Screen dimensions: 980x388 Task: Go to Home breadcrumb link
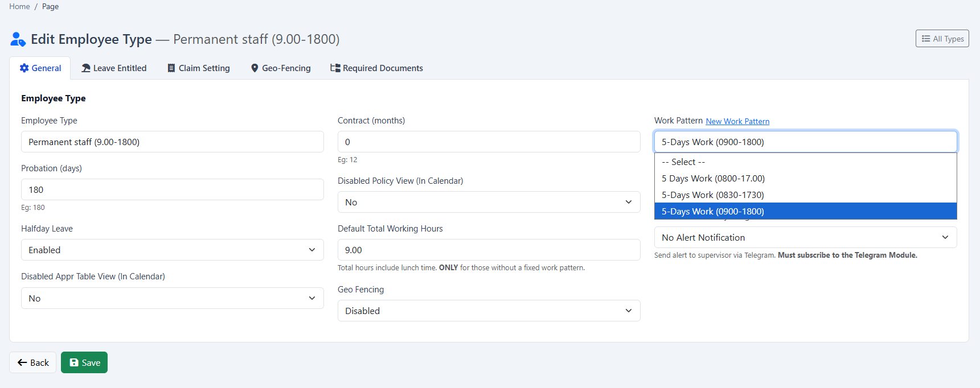point(19,6)
